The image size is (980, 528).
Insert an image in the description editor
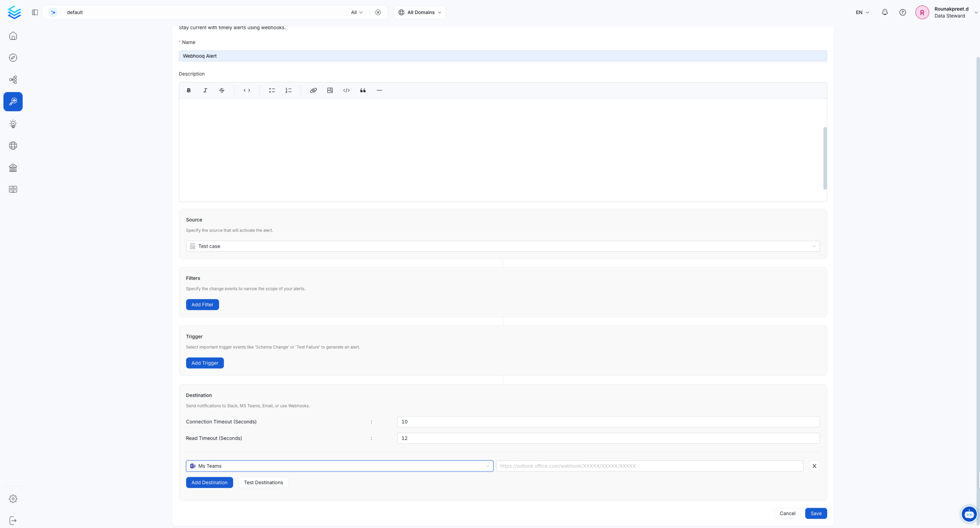(x=330, y=90)
